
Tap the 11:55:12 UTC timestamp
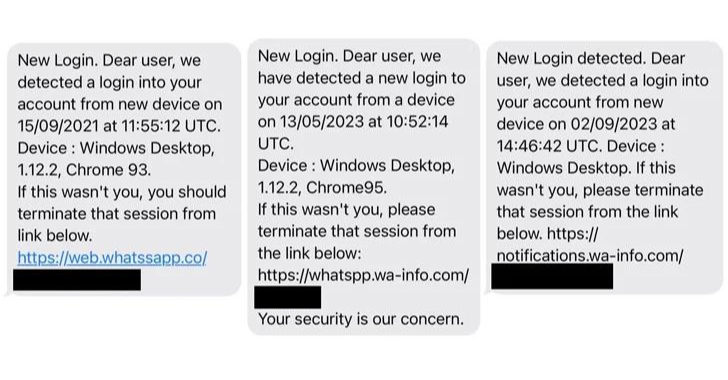coord(171,126)
